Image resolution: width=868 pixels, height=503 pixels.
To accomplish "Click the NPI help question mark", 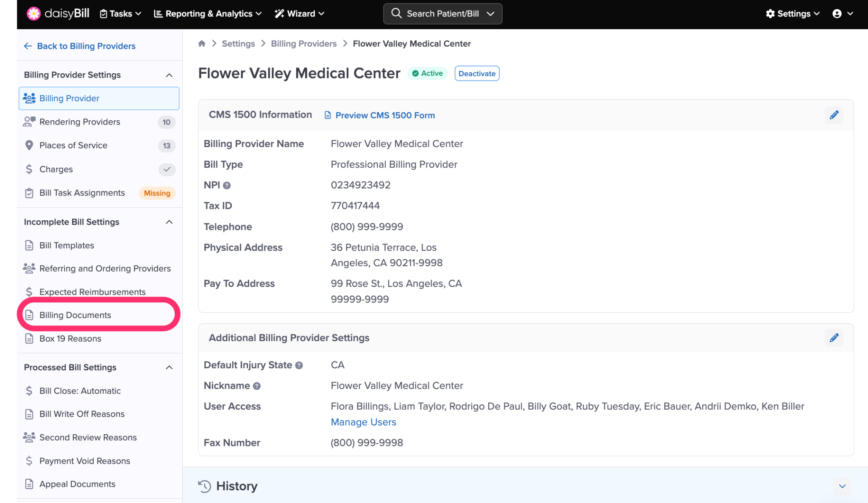I will coord(227,186).
